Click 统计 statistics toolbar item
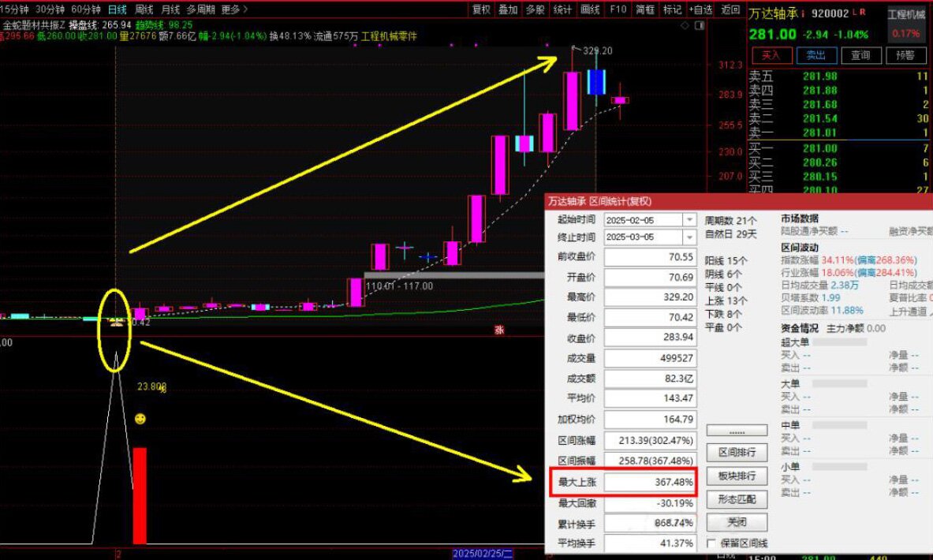Screen dimensions: 933x560 click(x=562, y=9)
